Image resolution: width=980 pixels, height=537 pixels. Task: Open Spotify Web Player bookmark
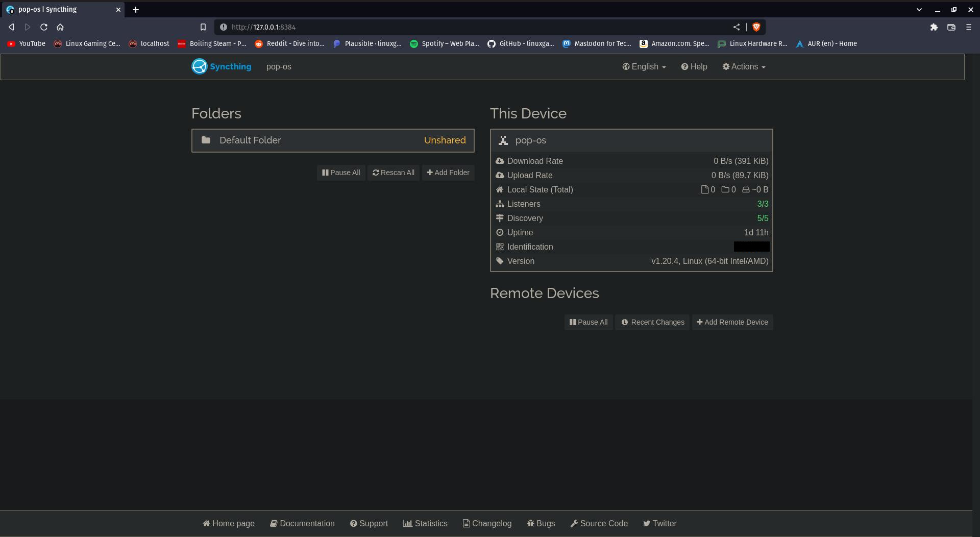(445, 44)
